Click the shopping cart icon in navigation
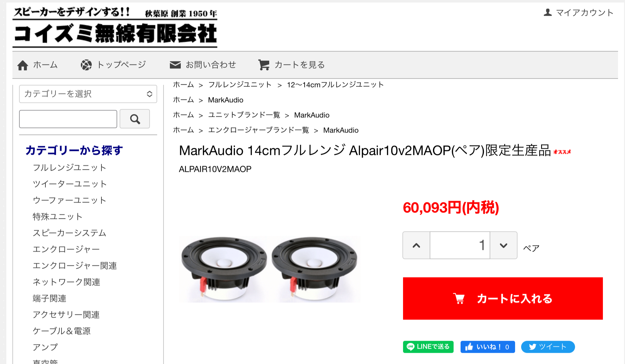625x364 pixels. [264, 65]
